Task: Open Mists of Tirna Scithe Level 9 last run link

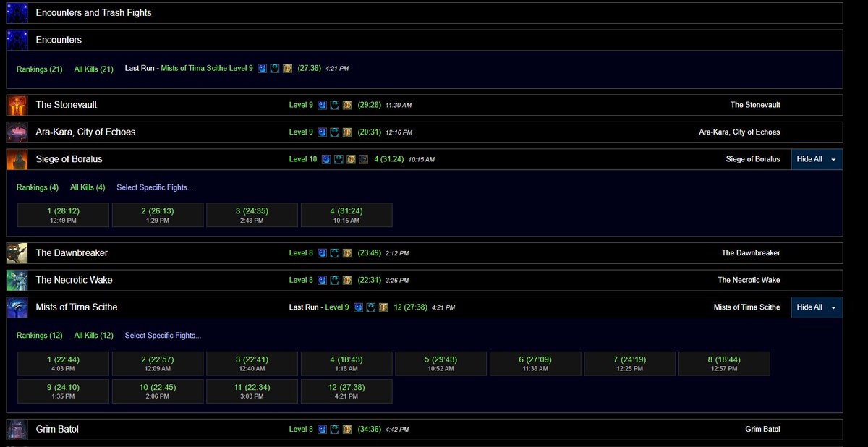Action: [x=207, y=68]
